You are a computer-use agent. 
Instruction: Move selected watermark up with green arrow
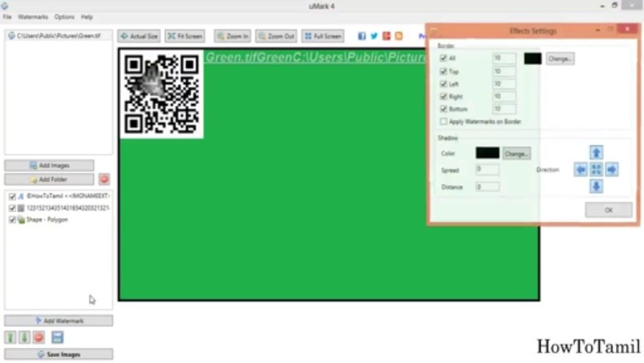(10, 337)
